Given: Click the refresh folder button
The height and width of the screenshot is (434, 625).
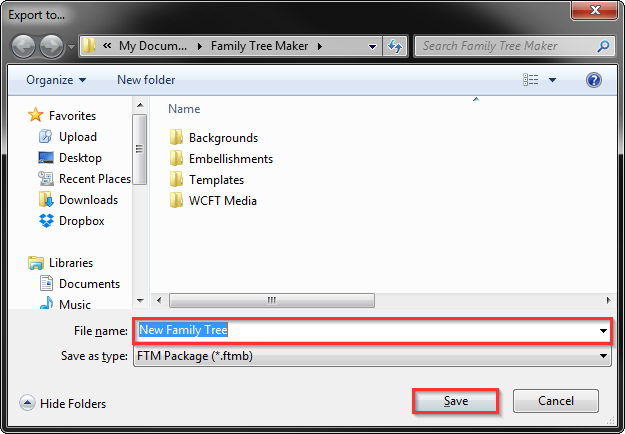Looking at the screenshot, I should click(x=395, y=47).
